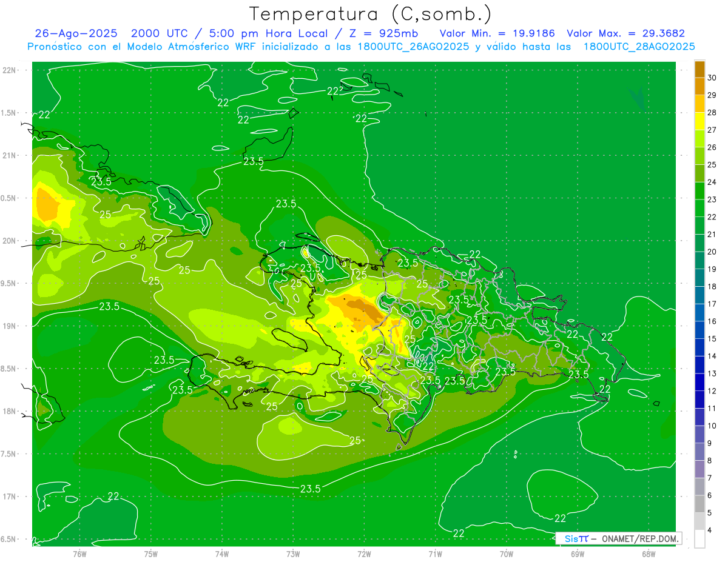Viewport: 728px width, 562px height.
Task: Click the legend swatch between 23 and 24
Action: click(699, 190)
